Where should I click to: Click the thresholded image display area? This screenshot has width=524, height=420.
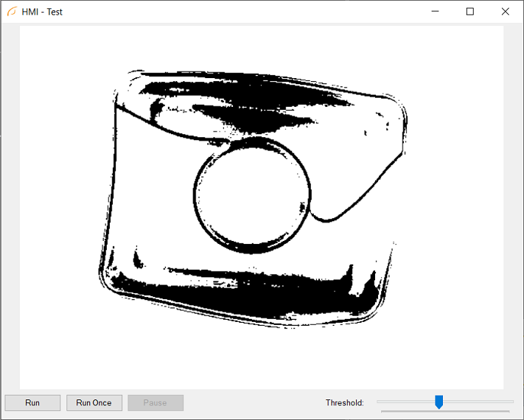pos(262,208)
